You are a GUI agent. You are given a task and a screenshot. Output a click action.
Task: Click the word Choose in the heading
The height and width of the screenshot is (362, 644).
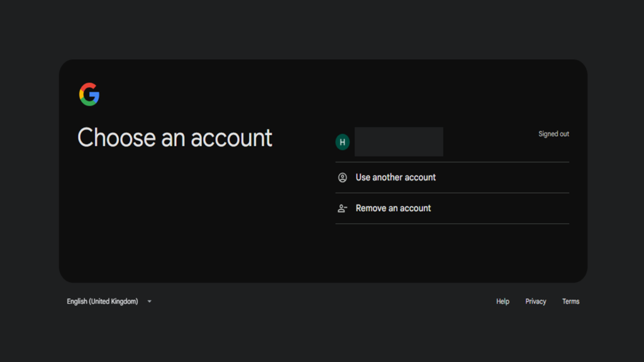tap(116, 138)
